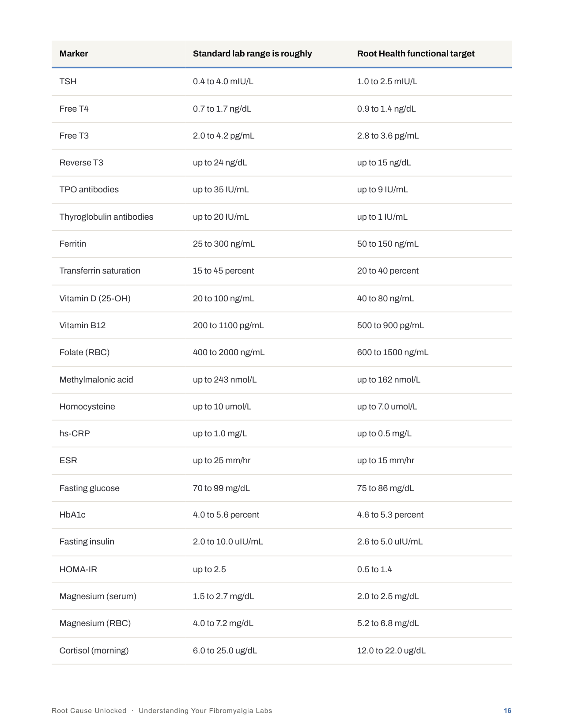Select the Thyroglobulin antibodies marker cell
This screenshot has width=563, height=728.
point(106,217)
